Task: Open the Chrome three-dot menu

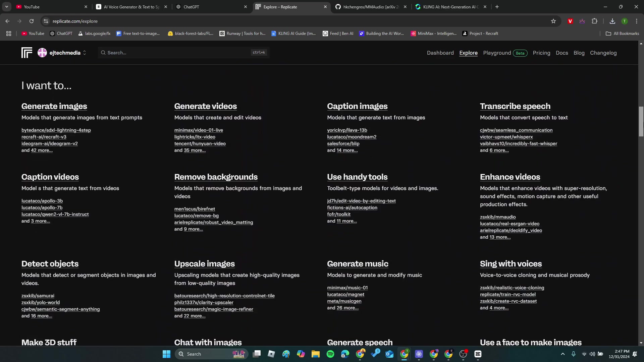Action: tap(637, 21)
